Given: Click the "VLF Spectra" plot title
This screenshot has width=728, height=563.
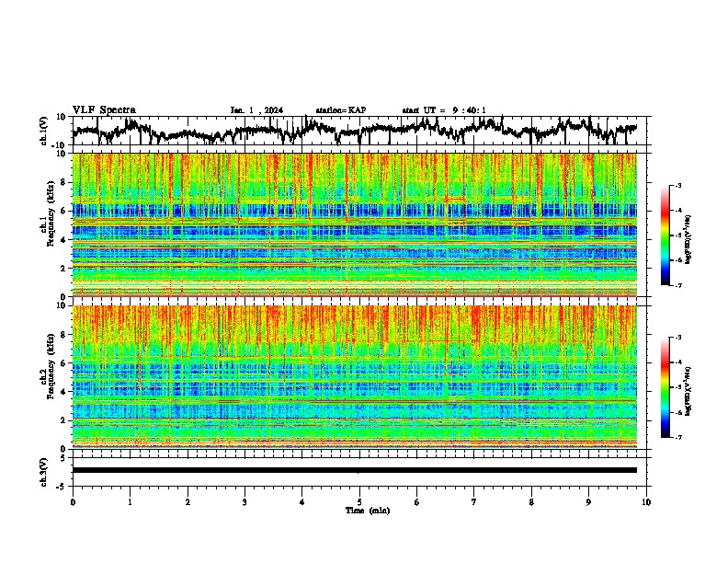Looking at the screenshot, I should point(104,110).
